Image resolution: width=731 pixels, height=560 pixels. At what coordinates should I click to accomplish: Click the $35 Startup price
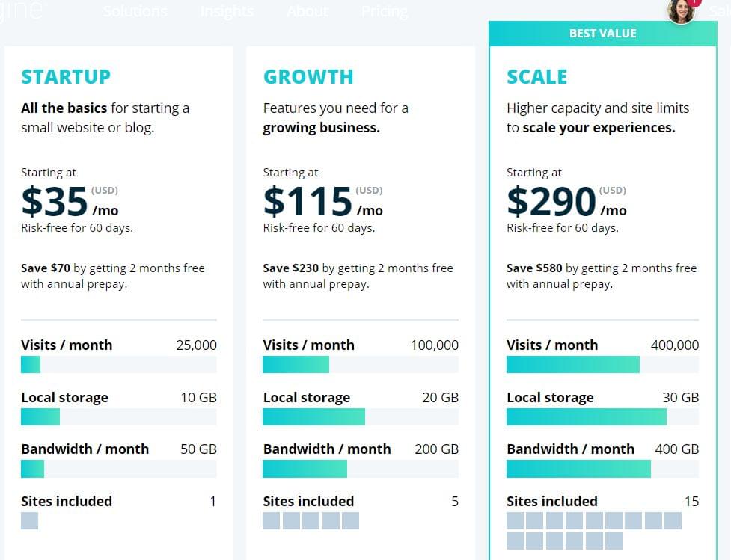(x=55, y=202)
